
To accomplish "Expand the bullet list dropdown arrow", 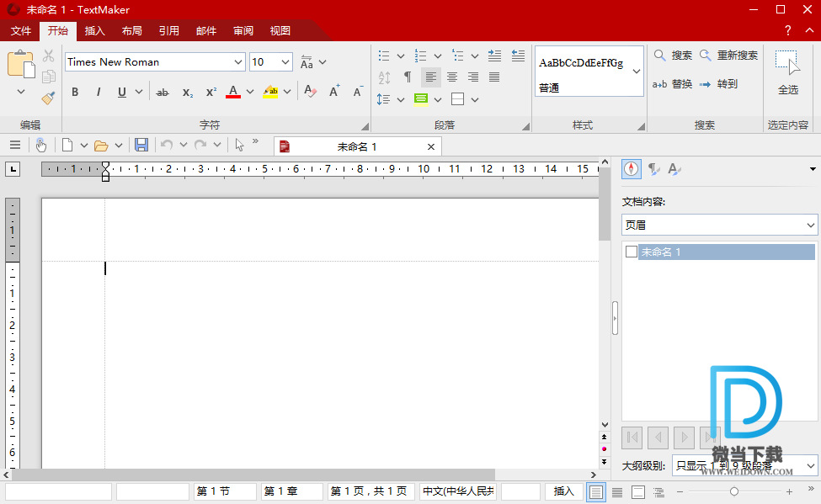I will (x=401, y=56).
